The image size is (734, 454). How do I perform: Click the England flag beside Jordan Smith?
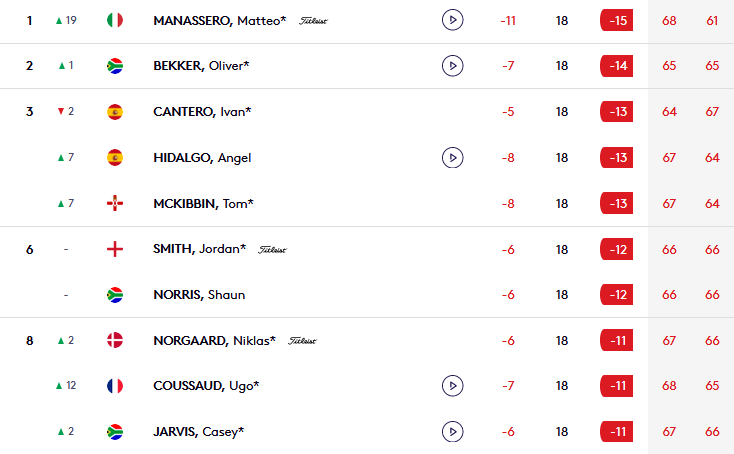pyautogui.click(x=115, y=249)
